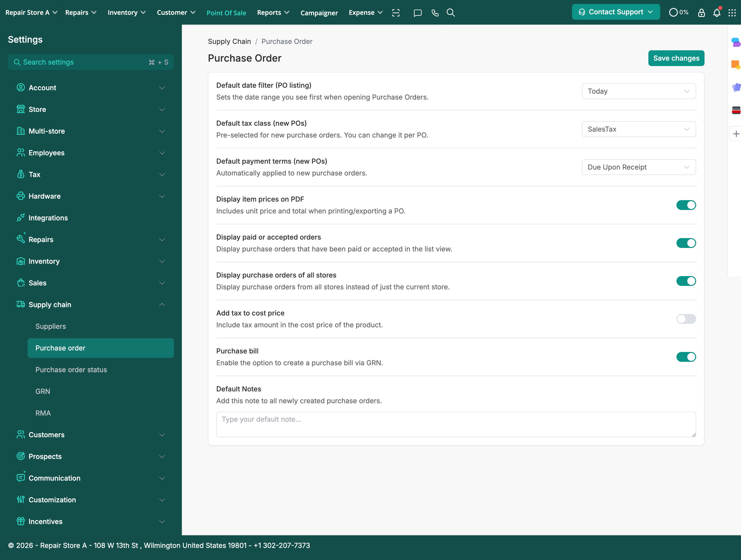741x560 pixels.
Task: Open the apps grid icon at top right
Action: pos(732,13)
